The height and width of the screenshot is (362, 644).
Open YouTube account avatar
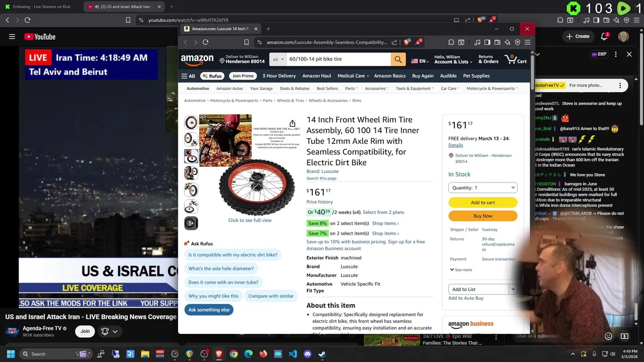623,36
